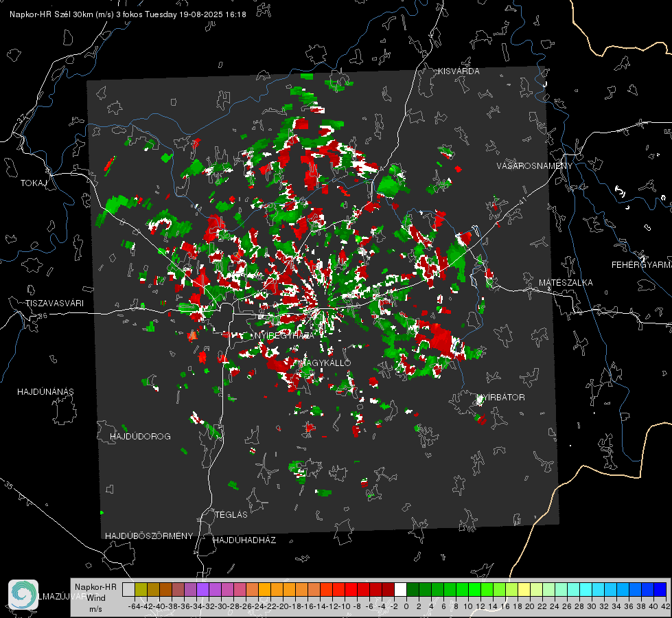Screen dimensions: 672x618
Task: Click the HAJDÚDOROG city label
Action: point(140,436)
